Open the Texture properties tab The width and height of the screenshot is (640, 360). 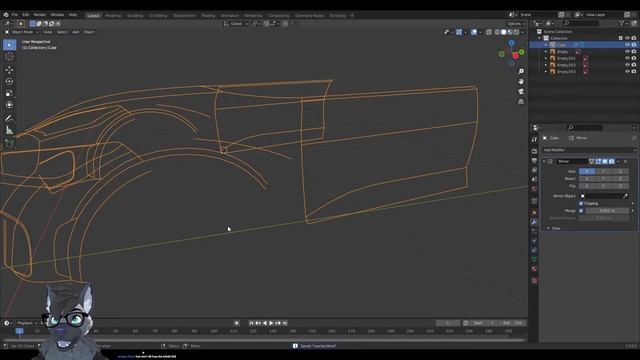coord(534,281)
